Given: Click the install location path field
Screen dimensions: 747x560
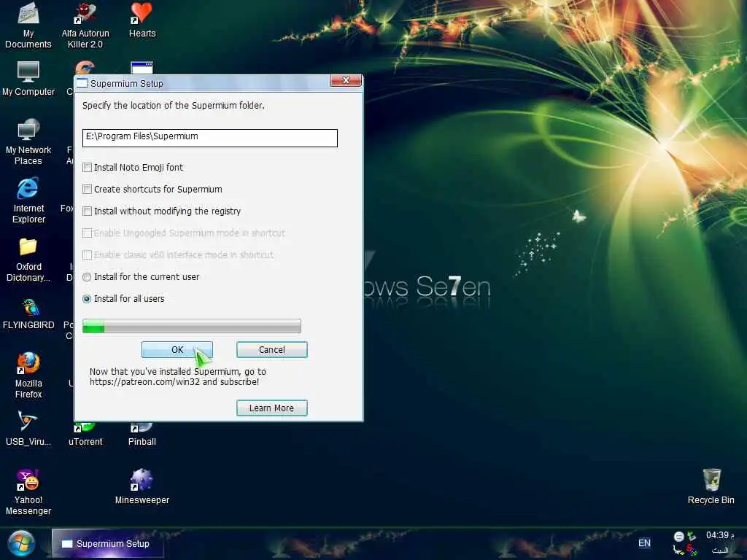Looking at the screenshot, I should (210, 138).
